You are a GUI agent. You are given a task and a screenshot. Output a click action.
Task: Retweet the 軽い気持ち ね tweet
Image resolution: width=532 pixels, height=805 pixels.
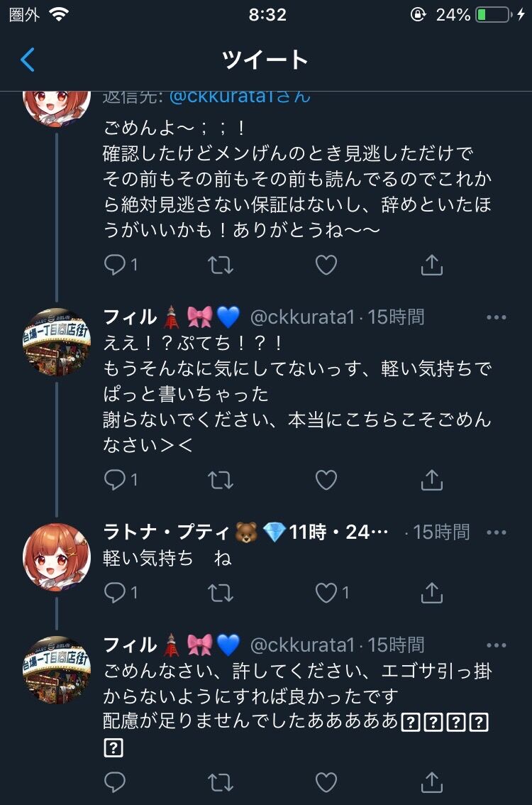click(220, 592)
